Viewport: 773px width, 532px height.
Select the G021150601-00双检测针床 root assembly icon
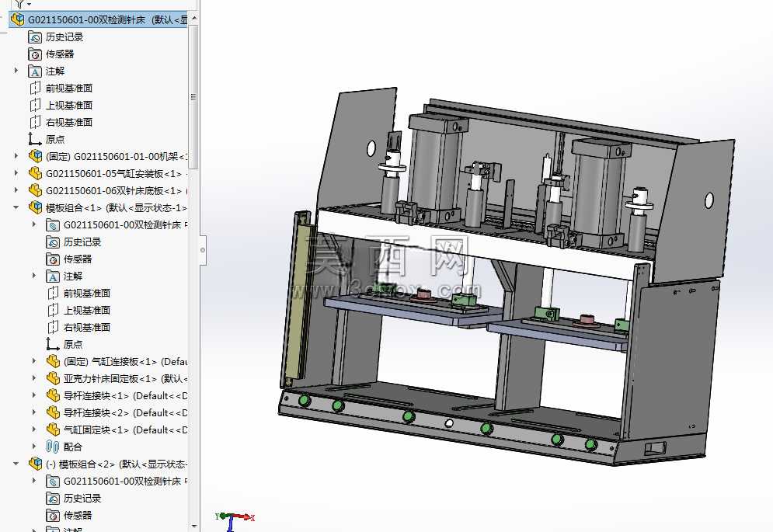tap(17, 19)
